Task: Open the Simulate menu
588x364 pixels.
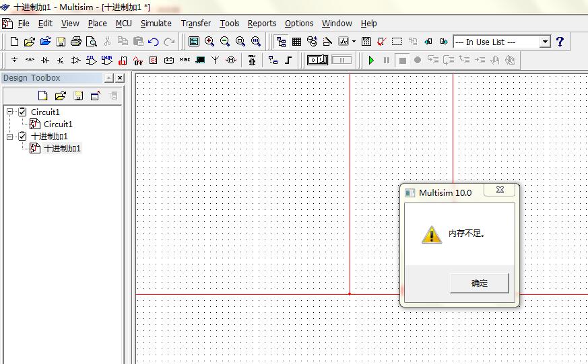Action: tap(156, 23)
